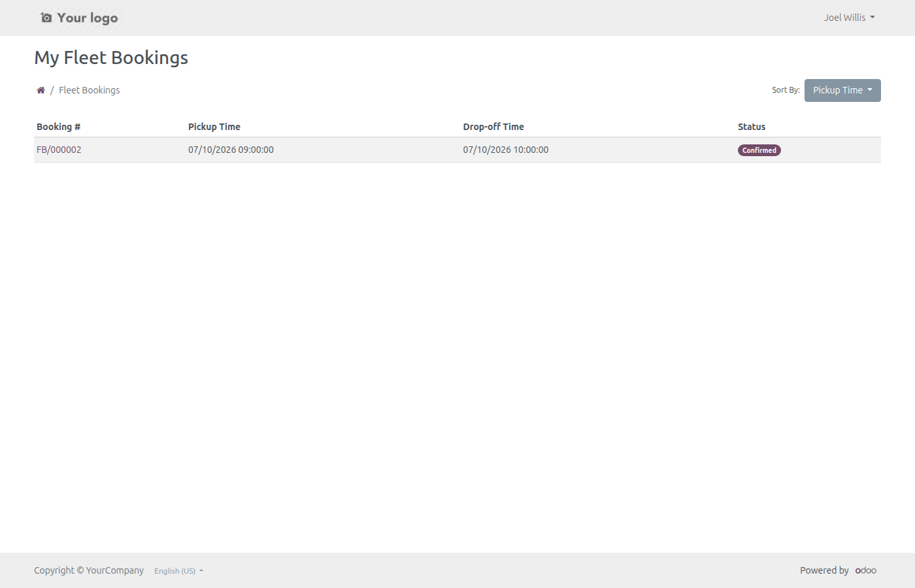Screen dimensions: 915x588
Task: Open the Pickup Time sort dropdown
Action: tap(842, 90)
